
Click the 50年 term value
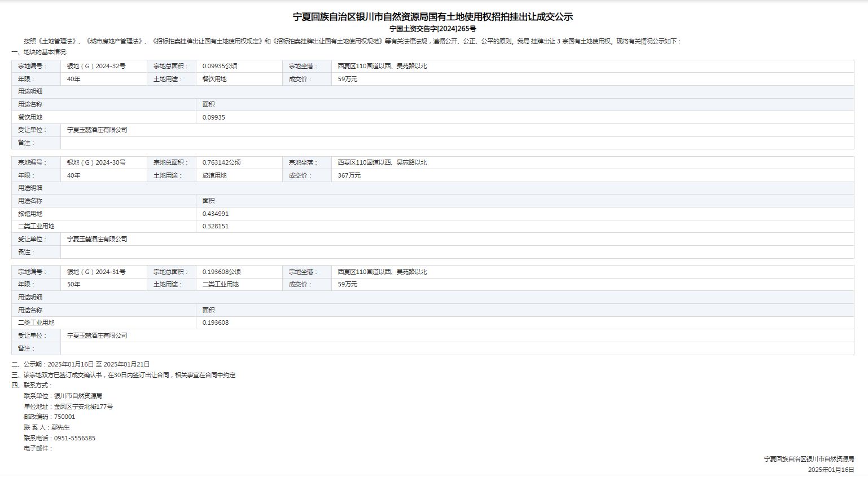coord(74,284)
